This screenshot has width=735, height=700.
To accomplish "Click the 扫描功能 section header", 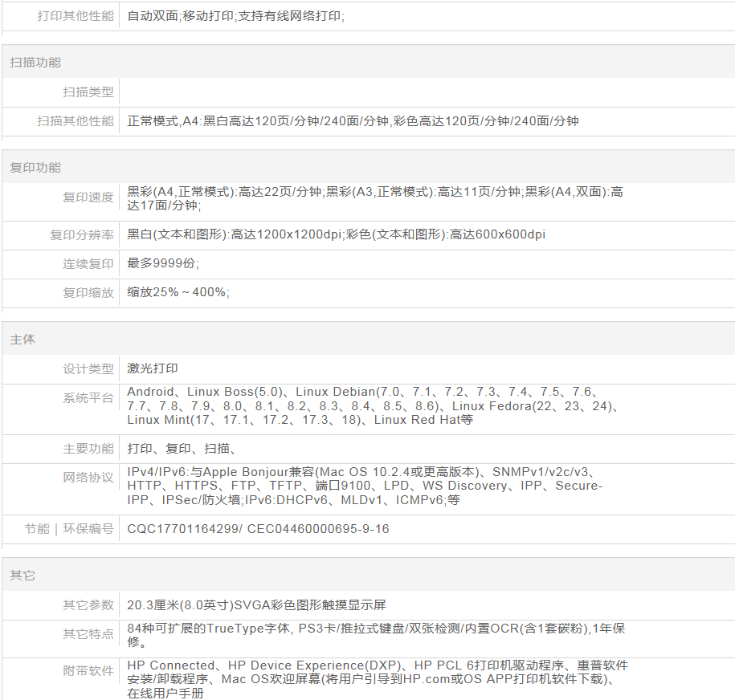I will point(35,62).
